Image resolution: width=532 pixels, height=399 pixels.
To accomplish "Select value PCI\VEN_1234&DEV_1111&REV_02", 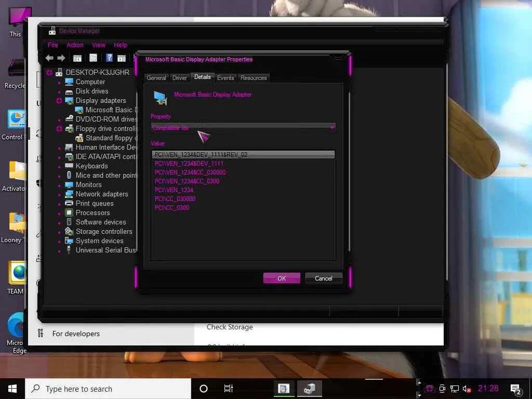I will coord(243,155).
